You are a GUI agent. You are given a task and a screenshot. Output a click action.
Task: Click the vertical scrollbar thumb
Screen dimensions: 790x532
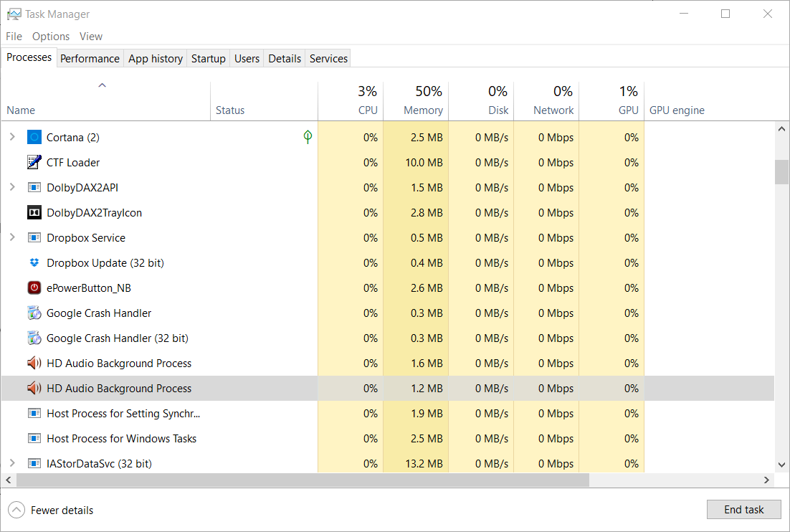pyautogui.click(x=781, y=172)
